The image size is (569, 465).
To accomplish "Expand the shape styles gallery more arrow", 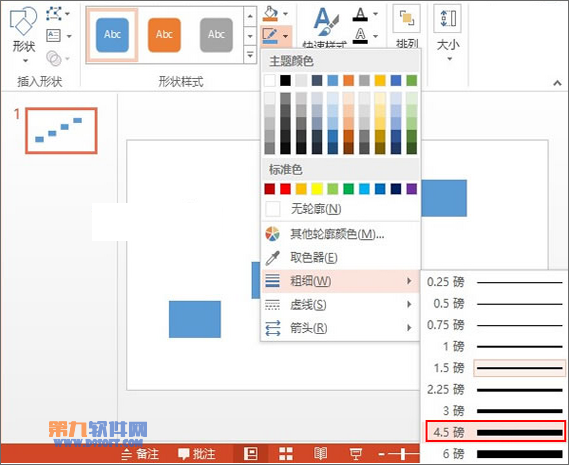I will (x=250, y=55).
